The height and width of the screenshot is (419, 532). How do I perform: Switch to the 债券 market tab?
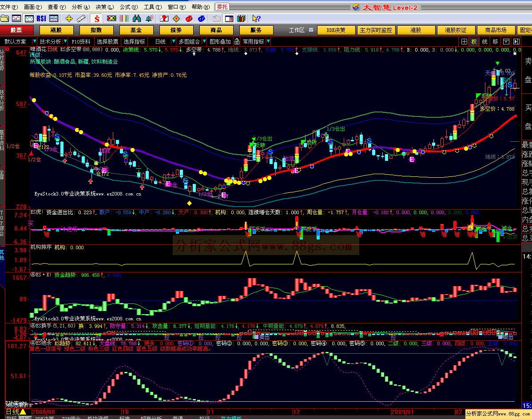(x=176, y=30)
